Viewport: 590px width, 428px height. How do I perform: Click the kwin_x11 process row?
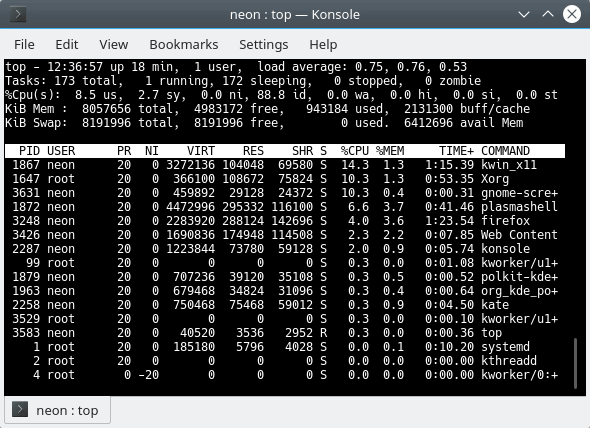click(284, 165)
